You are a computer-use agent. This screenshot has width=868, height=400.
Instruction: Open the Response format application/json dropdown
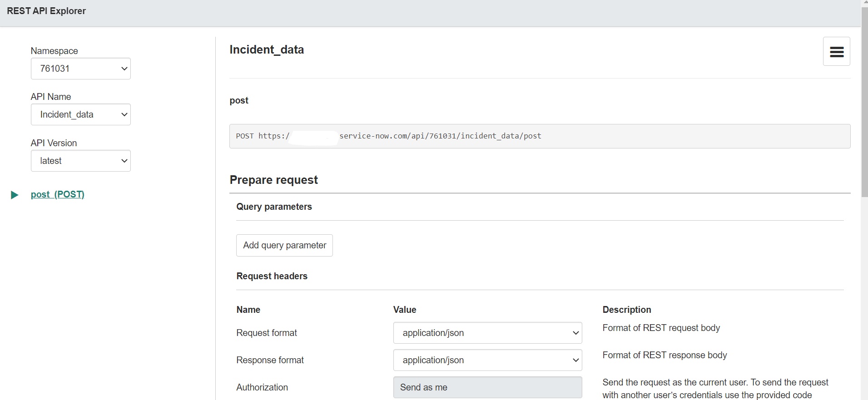487,360
